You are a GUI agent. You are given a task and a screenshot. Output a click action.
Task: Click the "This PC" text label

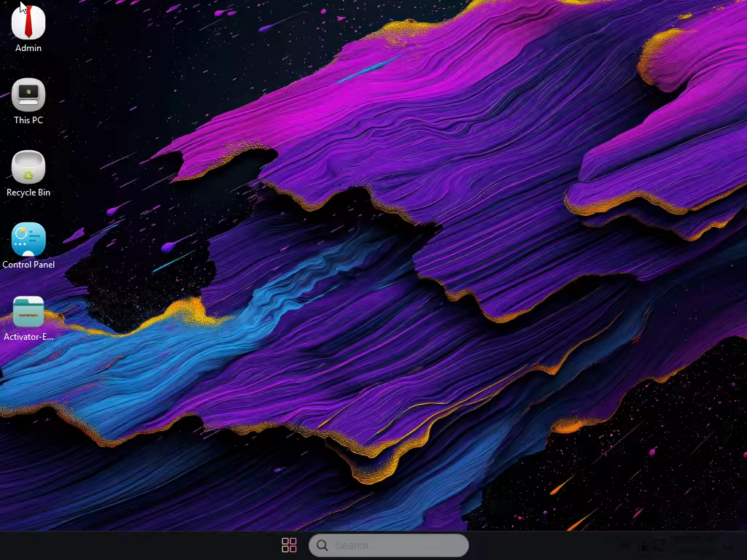28,120
